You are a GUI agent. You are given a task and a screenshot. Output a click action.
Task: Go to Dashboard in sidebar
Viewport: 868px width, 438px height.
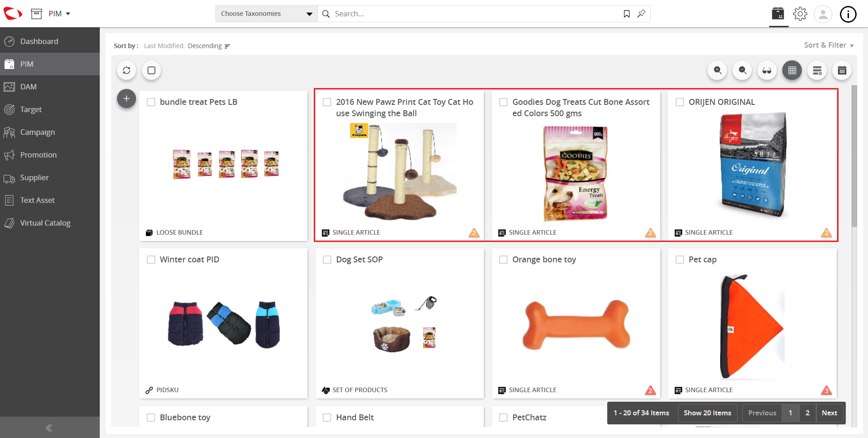pyautogui.click(x=50, y=41)
